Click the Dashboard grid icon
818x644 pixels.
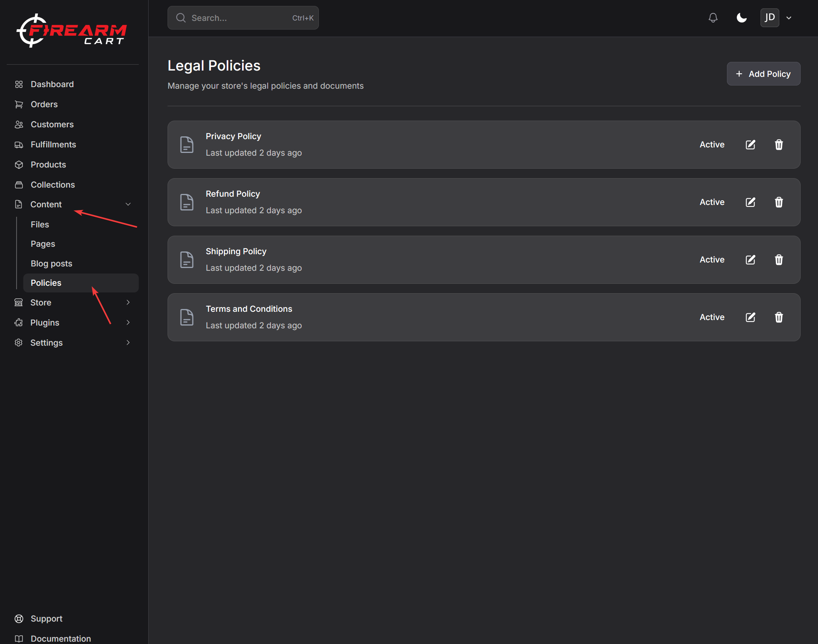tap(19, 84)
